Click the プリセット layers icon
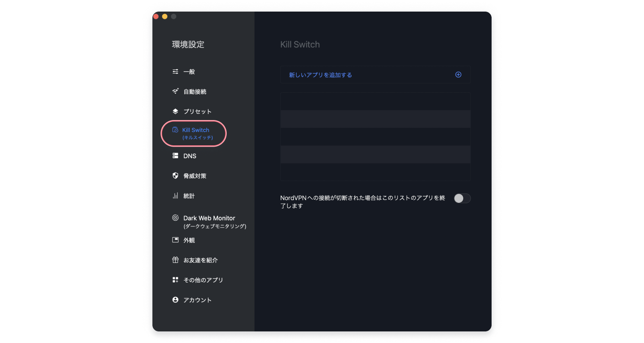The width and height of the screenshot is (644, 343). tap(175, 111)
